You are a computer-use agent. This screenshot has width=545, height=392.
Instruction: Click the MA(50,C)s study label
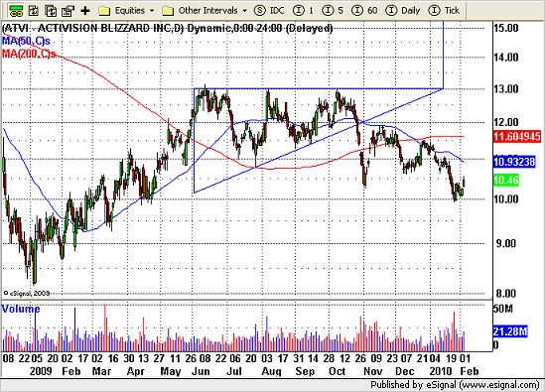26,41
